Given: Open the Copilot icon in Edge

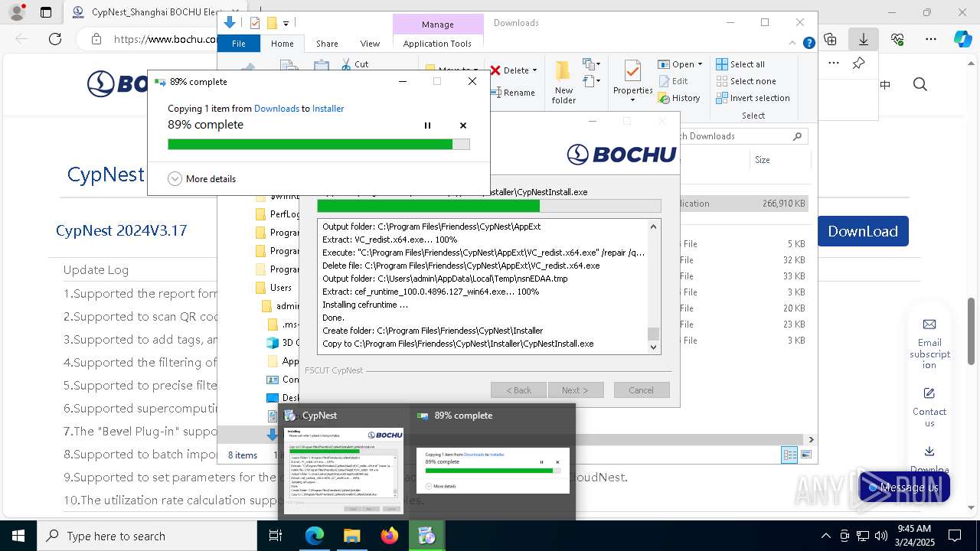Looking at the screenshot, I should pyautogui.click(x=963, y=39).
